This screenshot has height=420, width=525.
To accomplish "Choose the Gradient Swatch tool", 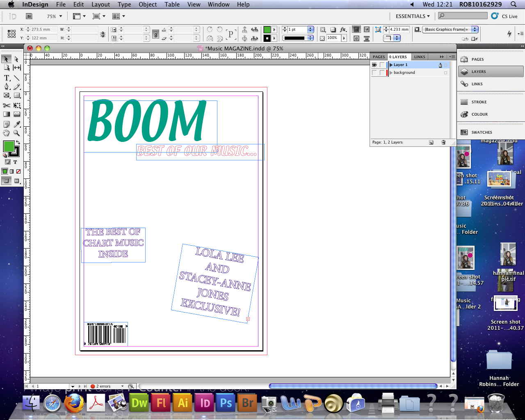I will pyautogui.click(x=7, y=113).
